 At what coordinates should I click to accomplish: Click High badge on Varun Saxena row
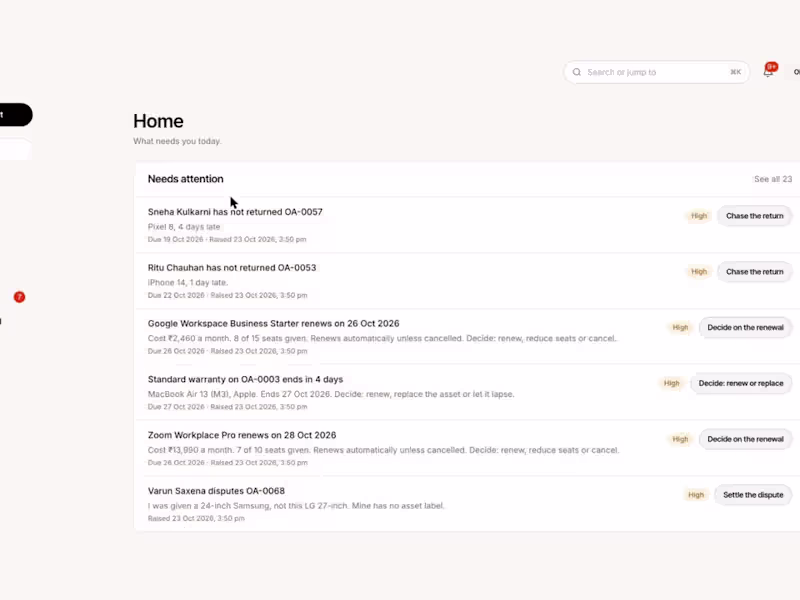click(696, 495)
